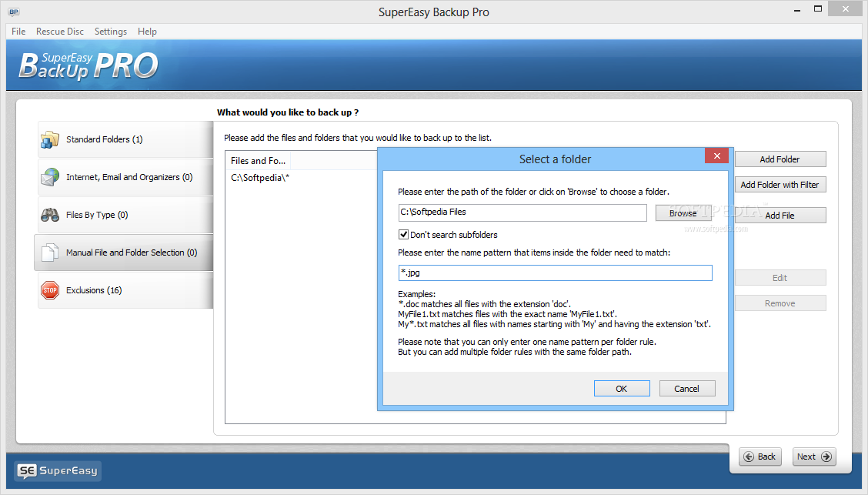Click Add Folder with Filter button
Screen dimensions: 868x495
(780, 185)
